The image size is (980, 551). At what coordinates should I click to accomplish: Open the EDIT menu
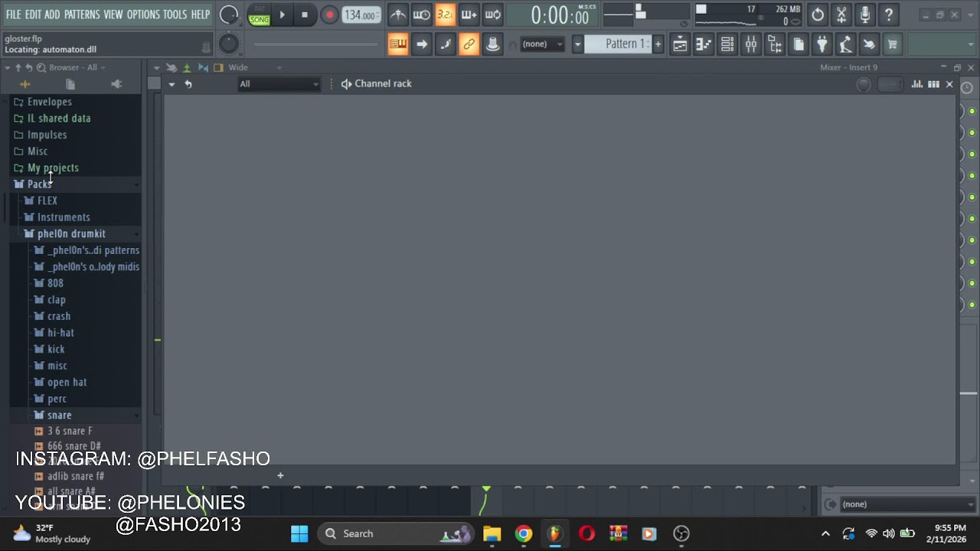[33, 15]
